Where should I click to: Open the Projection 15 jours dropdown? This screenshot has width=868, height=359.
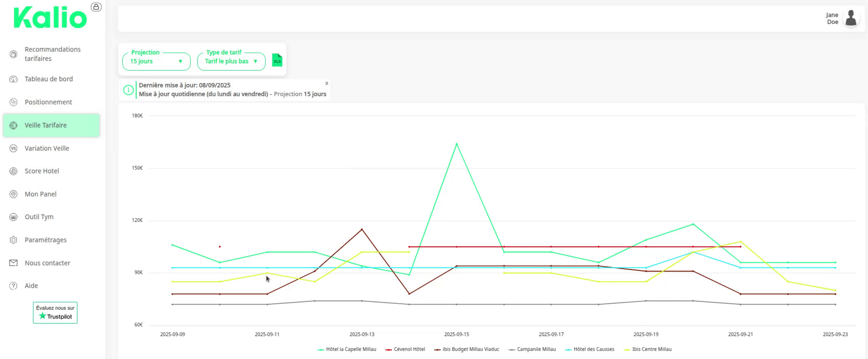point(156,61)
